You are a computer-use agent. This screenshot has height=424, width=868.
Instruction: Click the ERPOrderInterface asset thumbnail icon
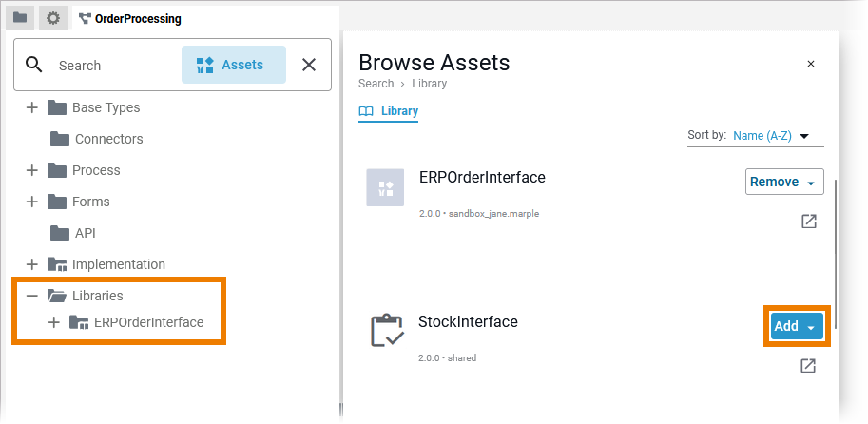coord(385,187)
